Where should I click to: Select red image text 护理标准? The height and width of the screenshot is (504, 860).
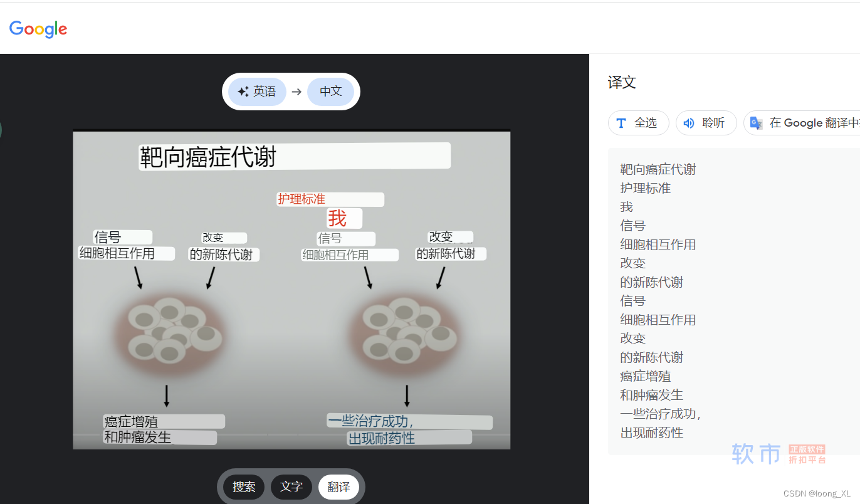[302, 199]
